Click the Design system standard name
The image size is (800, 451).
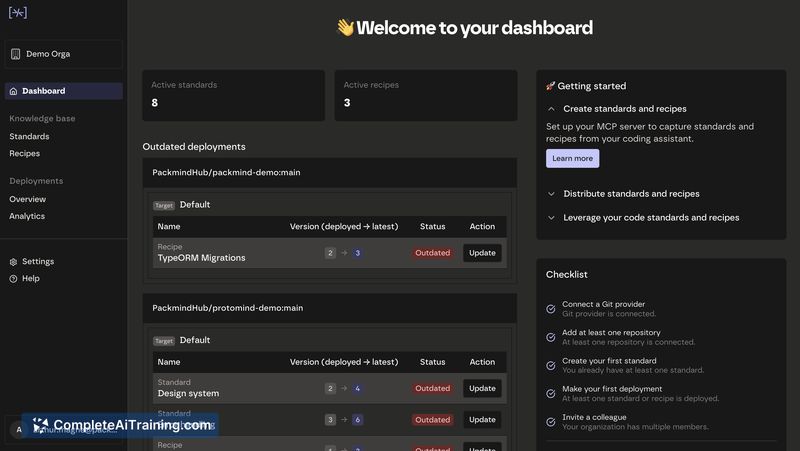point(188,393)
